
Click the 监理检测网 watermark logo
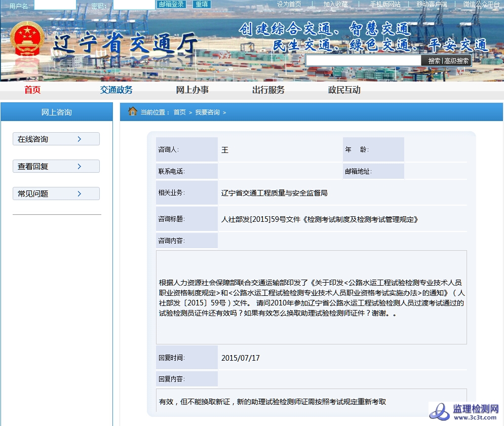click(465, 412)
